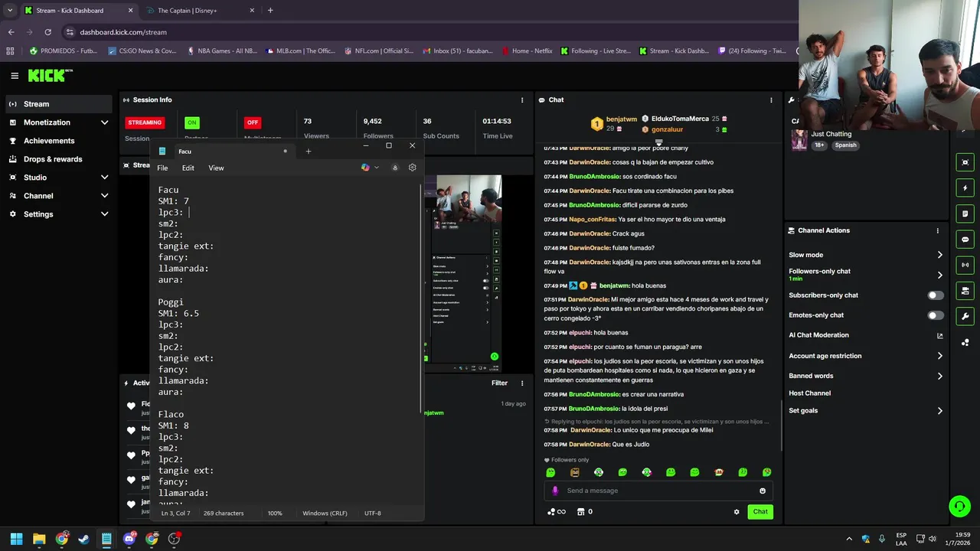The image size is (980, 551).
Task: Open Steam from the taskbar
Action: point(84,539)
